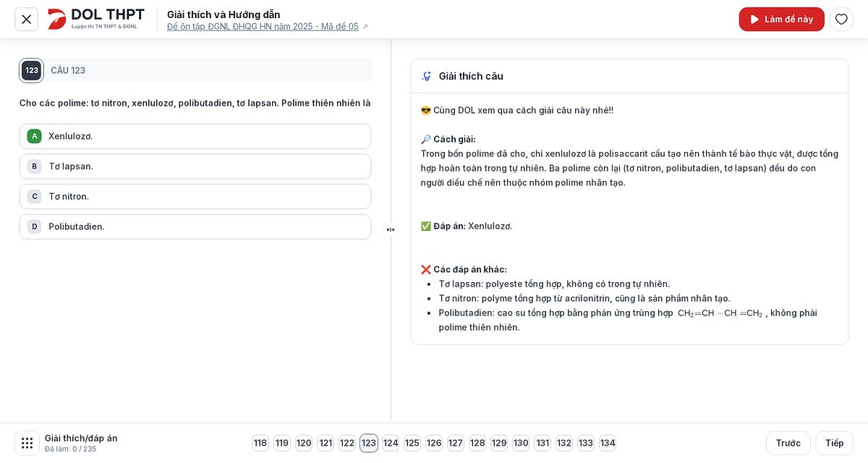Click the Đáp án: Xenlulozơ line
The height and width of the screenshot is (463, 868).
click(x=467, y=226)
